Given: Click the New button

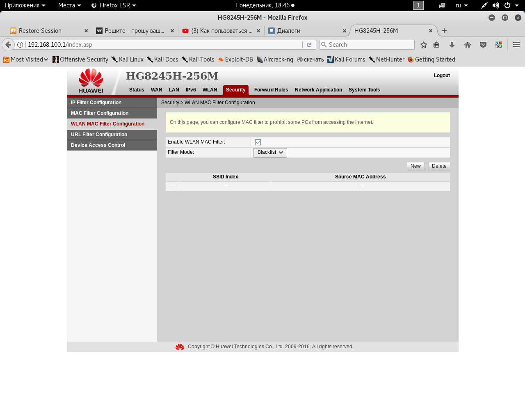Looking at the screenshot, I should (415, 166).
